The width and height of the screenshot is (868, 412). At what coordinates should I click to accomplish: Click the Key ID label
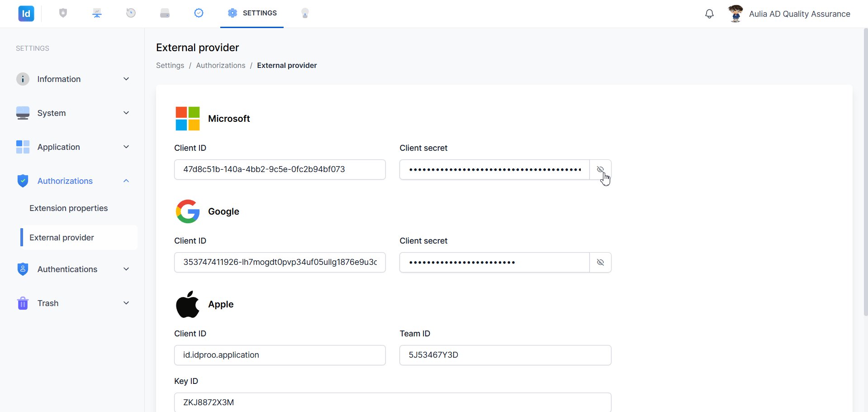(186, 381)
